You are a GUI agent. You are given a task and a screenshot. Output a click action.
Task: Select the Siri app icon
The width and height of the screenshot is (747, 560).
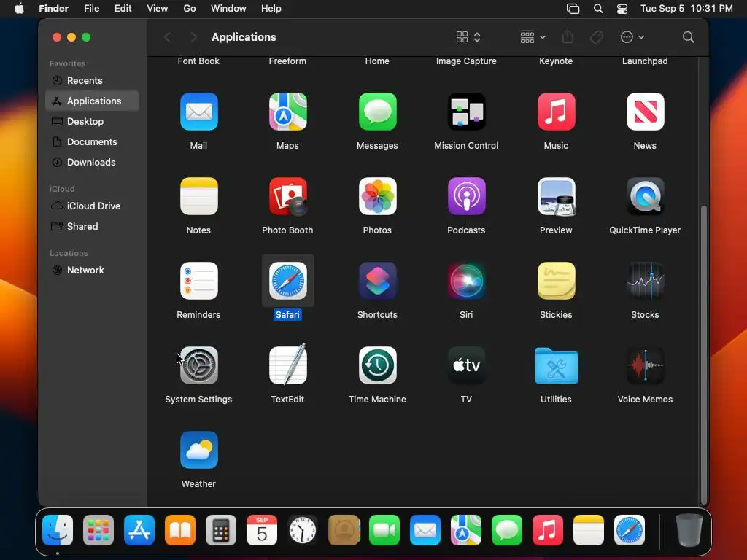[x=466, y=281]
